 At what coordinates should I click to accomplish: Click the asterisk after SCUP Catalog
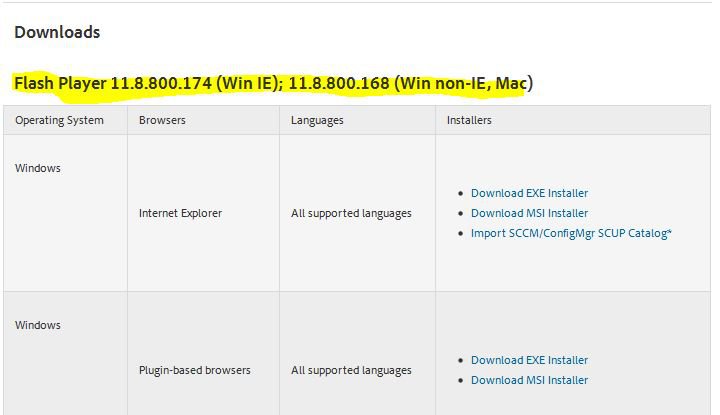(x=669, y=232)
